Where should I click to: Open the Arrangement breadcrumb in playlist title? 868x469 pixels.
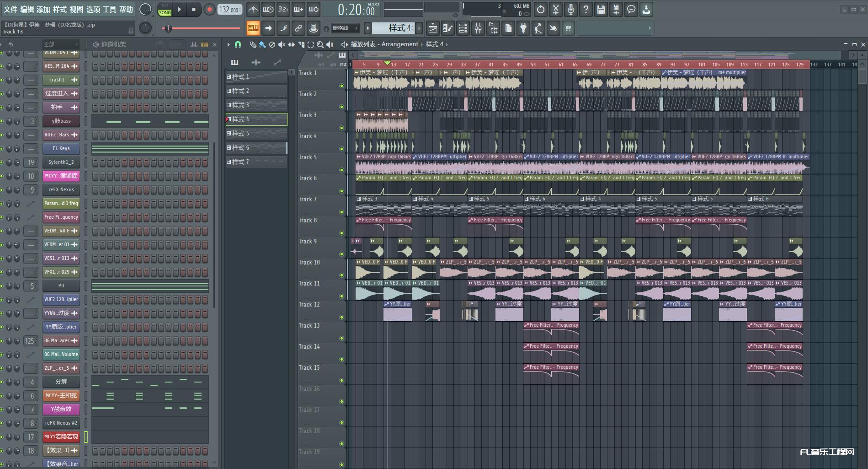(400, 44)
